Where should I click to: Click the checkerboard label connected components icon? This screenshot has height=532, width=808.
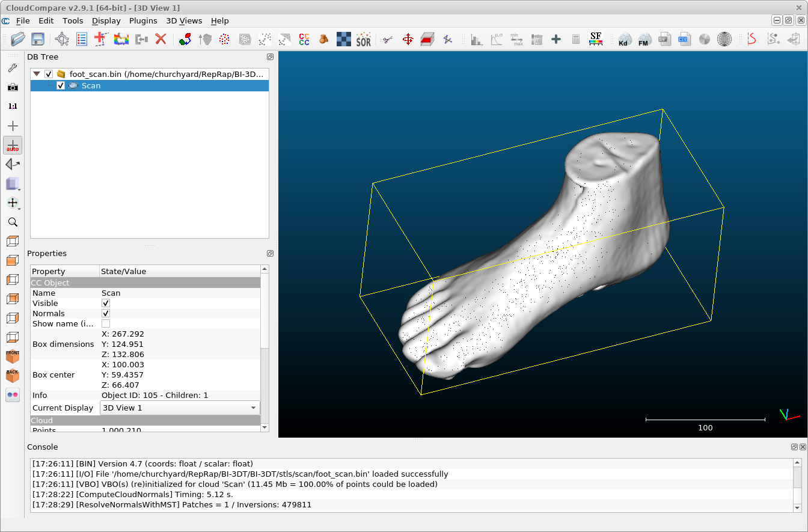[x=344, y=40]
